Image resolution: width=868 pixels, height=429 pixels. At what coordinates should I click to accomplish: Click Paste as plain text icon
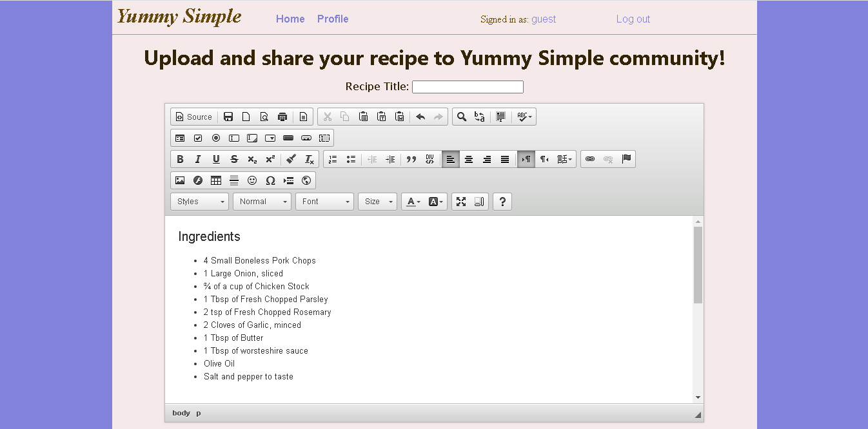382,117
